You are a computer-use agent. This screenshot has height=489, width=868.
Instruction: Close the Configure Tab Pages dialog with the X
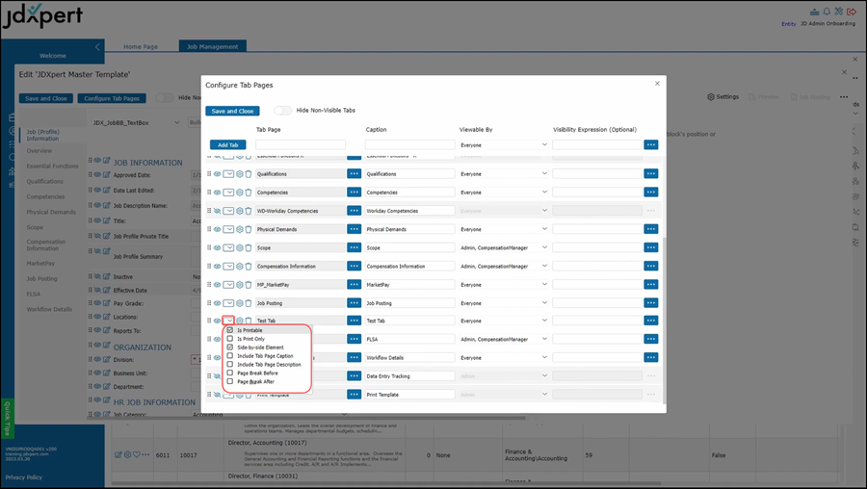(x=658, y=84)
